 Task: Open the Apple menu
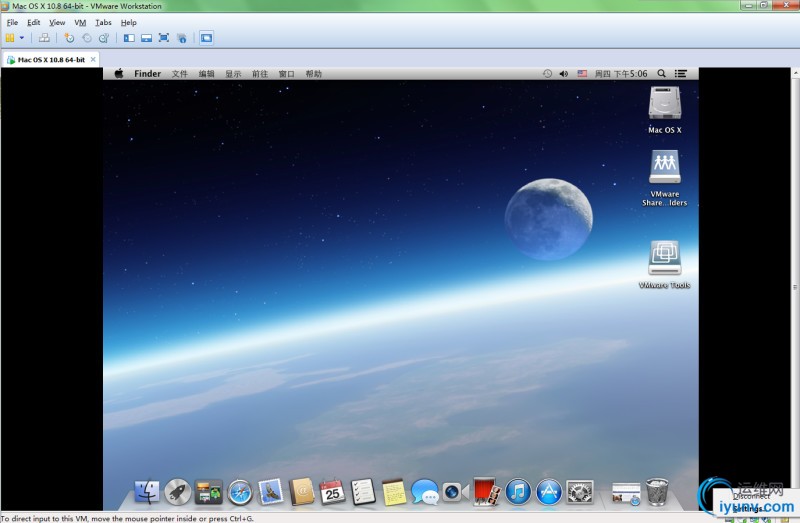(x=119, y=73)
